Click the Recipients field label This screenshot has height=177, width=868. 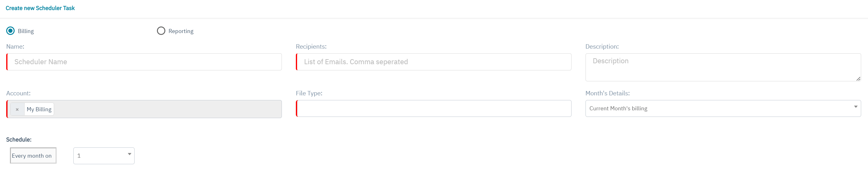click(x=311, y=47)
